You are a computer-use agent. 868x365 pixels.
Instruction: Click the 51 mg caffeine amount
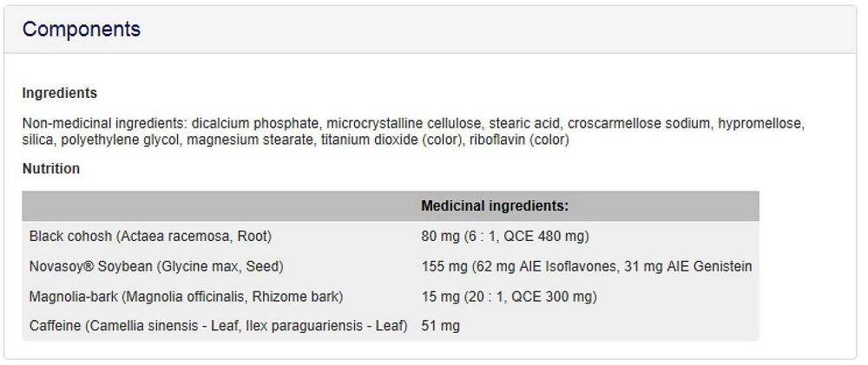coord(440,326)
